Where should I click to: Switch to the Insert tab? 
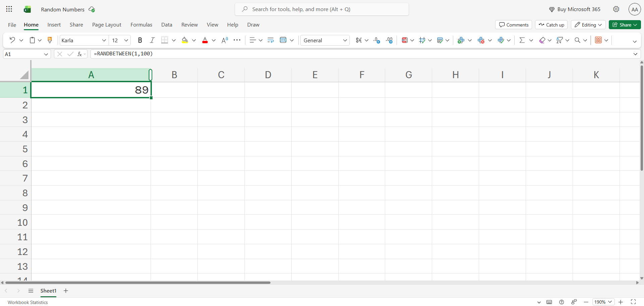pos(54,25)
